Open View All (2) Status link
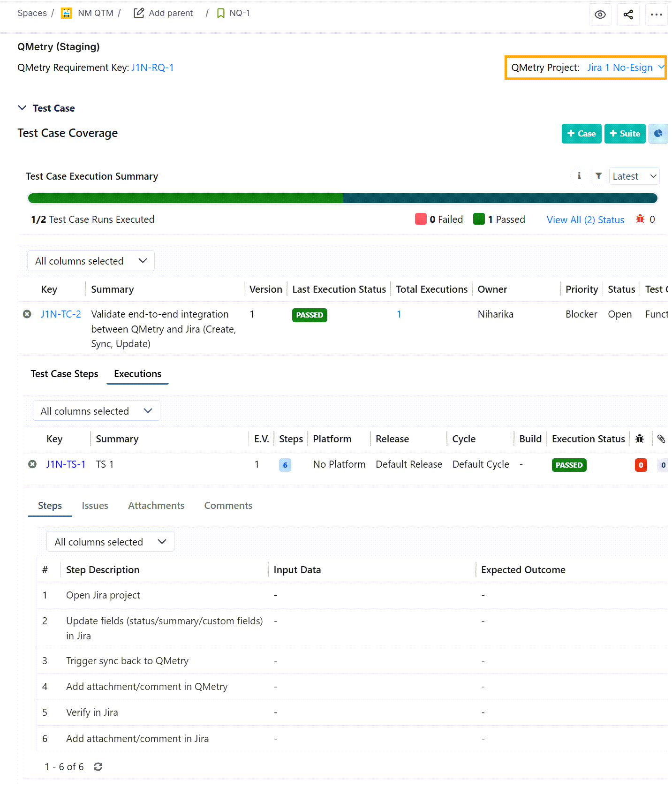Screen dimensions: 672x788 coord(585,220)
